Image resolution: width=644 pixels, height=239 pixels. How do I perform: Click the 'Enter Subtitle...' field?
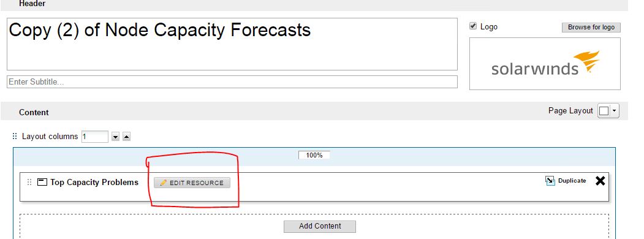(232, 82)
